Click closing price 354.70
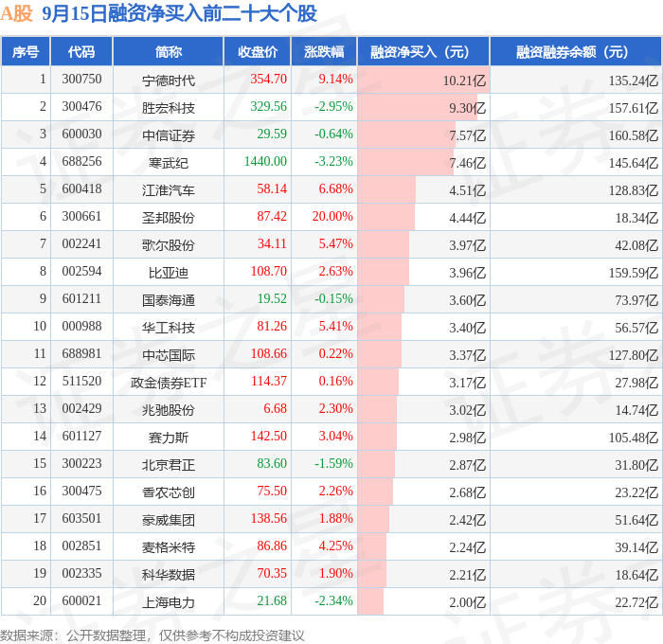Viewport: 663px width, 644px height. pyautogui.click(x=268, y=79)
